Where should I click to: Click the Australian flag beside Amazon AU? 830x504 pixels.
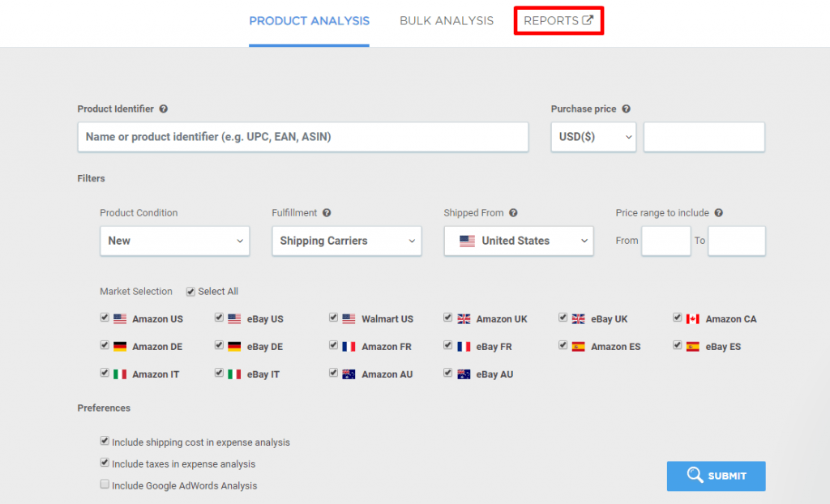coord(349,374)
